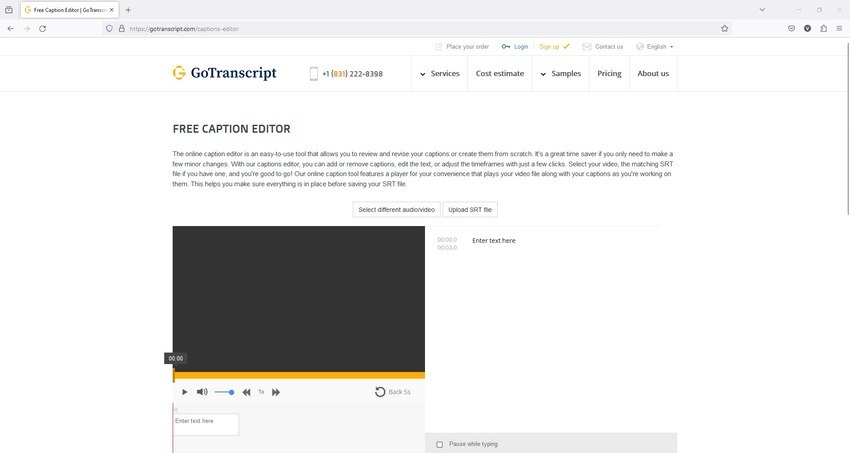Screen dimensions: 850x453
Task: Open the Pocket save icon in toolbar
Action: point(791,29)
